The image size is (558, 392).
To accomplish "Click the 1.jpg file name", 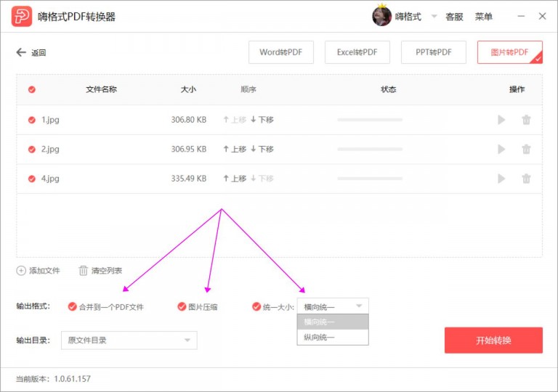I will click(x=50, y=120).
